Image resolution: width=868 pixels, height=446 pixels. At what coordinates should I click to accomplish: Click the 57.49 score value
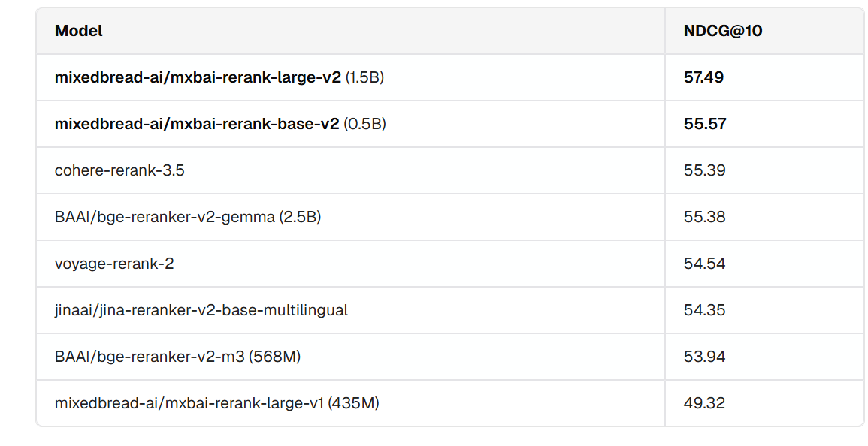[704, 77]
